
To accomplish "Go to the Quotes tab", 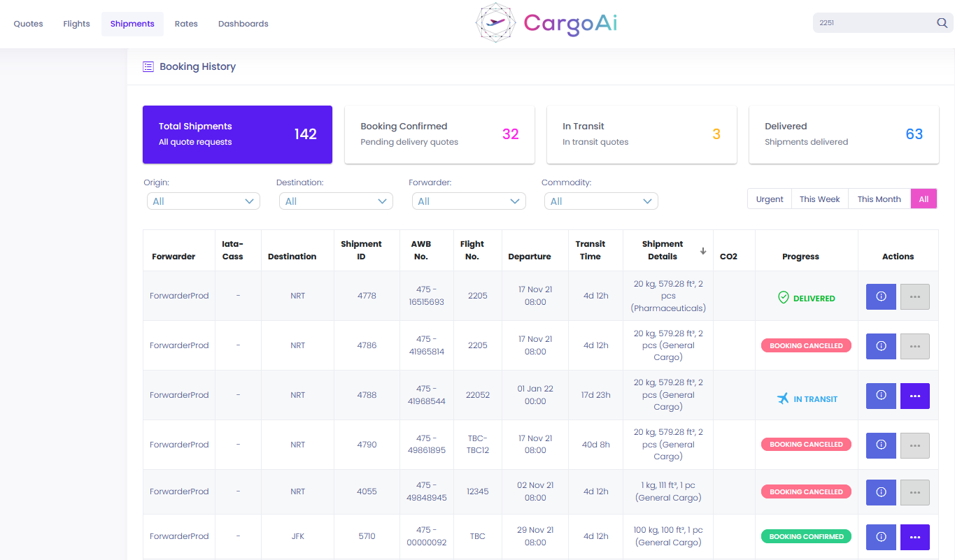I will (x=29, y=24).
